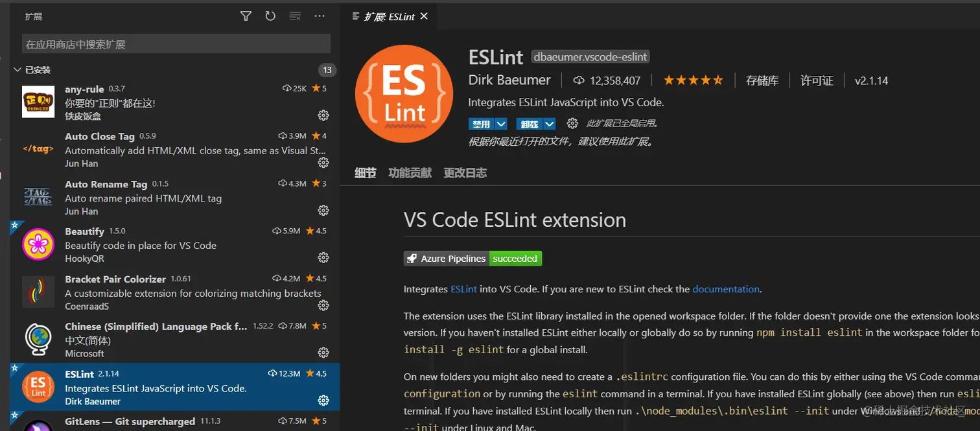Screen dimensions: 980x431
Task: Click the Chinese Language Pack globe icon
Action: pos(38,339)
